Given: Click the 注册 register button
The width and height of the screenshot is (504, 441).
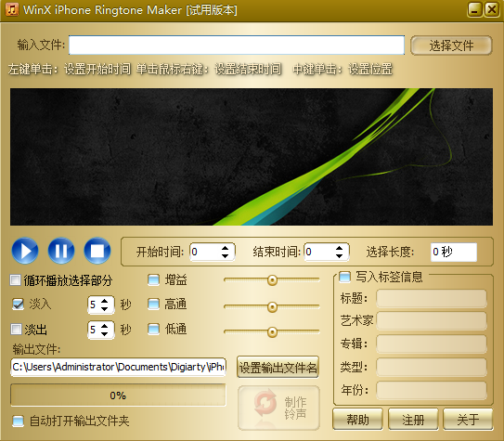Looking at the screenshot, I should (x=413, y=419).
